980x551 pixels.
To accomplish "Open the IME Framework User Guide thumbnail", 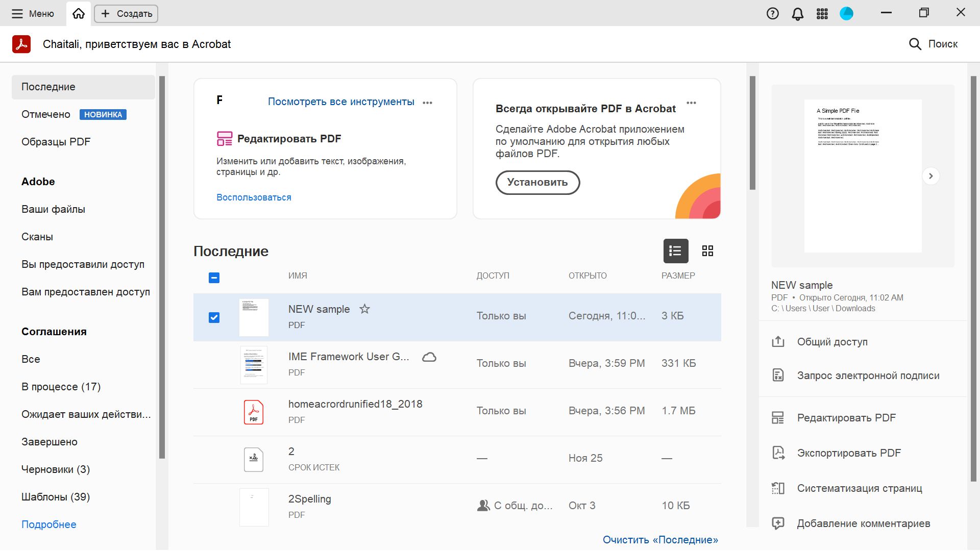I will 254,365.
